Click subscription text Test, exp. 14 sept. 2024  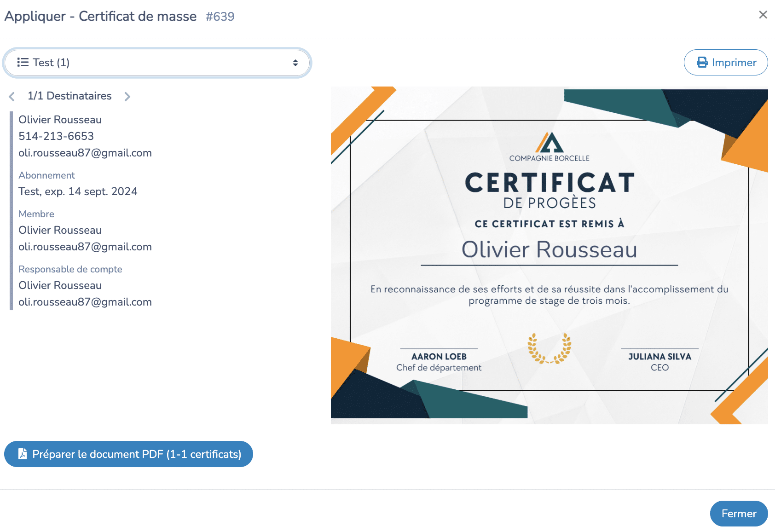click(x=78, y=191)
